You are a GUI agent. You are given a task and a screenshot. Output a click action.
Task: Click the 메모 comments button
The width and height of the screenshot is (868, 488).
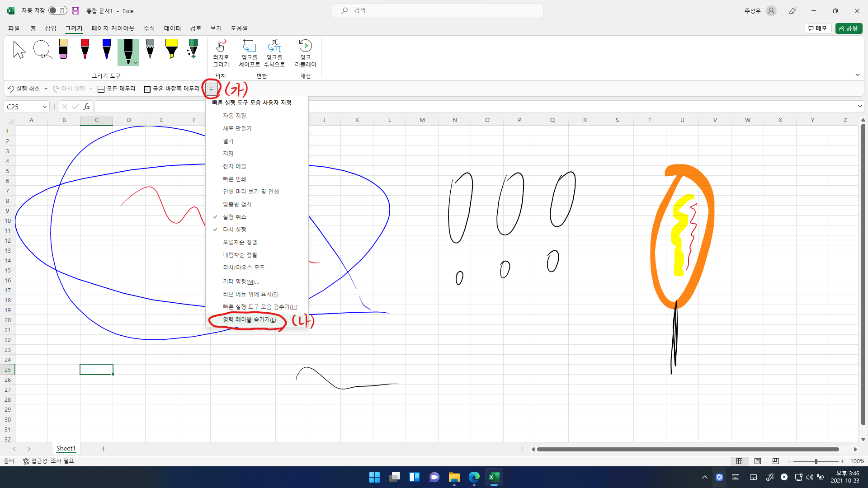(818, 28)
